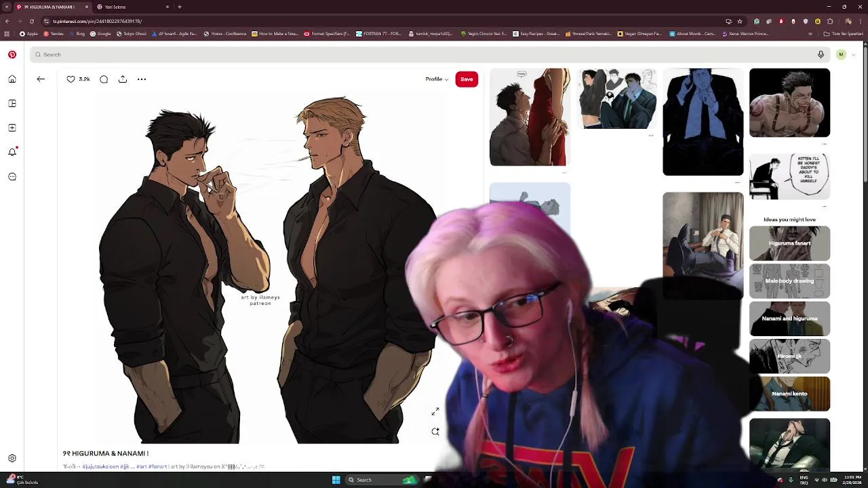Show hidden bookmarks with the double chevron

pos(810,34)
